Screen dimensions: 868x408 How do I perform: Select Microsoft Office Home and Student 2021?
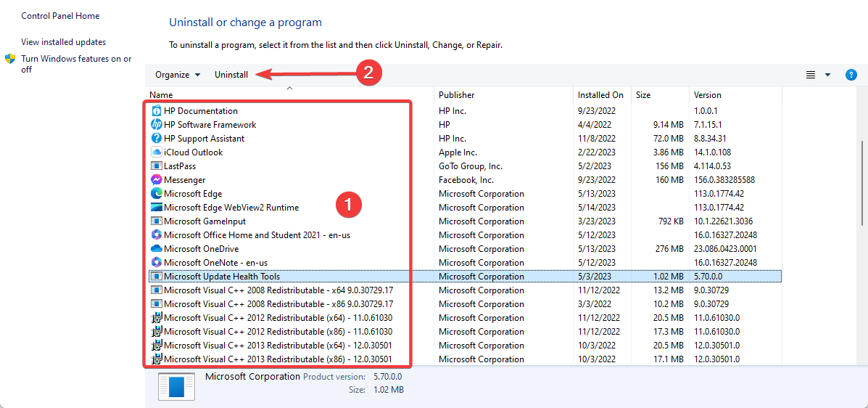pyautogui.click(x=464, y=235)
